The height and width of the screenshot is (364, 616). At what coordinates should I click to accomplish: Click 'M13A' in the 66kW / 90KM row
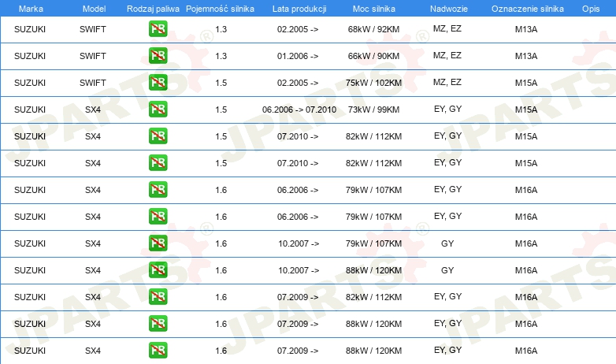526,56
